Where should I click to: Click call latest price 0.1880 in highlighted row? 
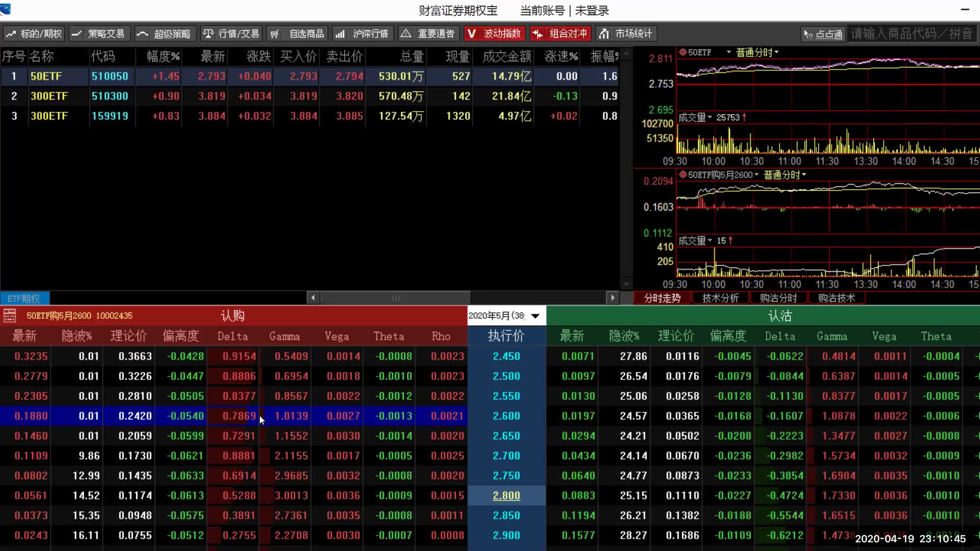tap(31, 416)
